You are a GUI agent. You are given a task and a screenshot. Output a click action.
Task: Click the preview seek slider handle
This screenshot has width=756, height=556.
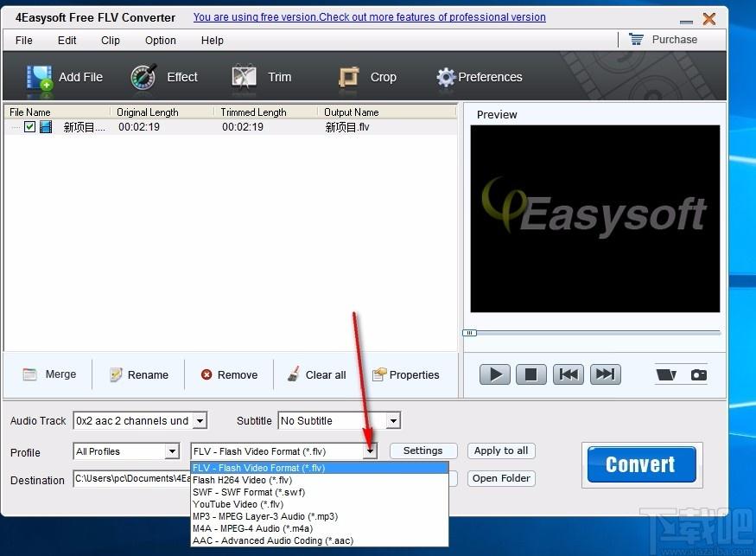[469, 333]
